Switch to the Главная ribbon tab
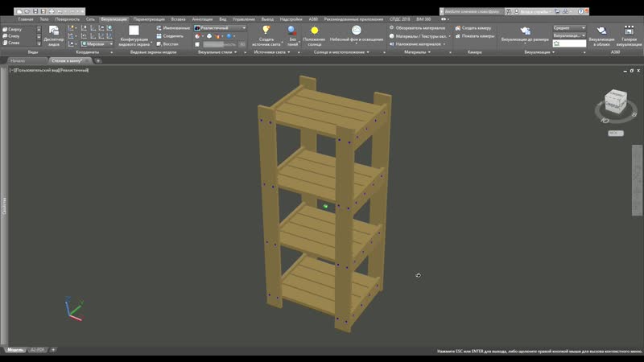The width and height of the screenshot is (644, 362). [27, 19]
